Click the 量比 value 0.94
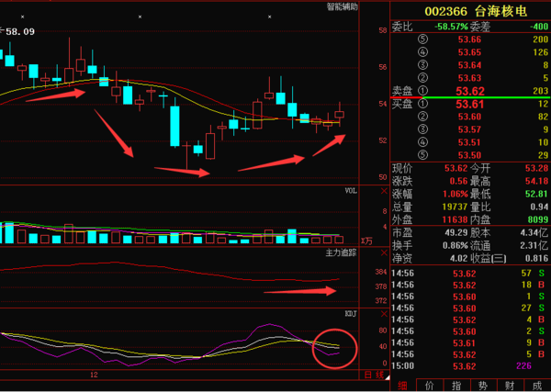Viewport: 551px width, 392px height. click(539, 207)
